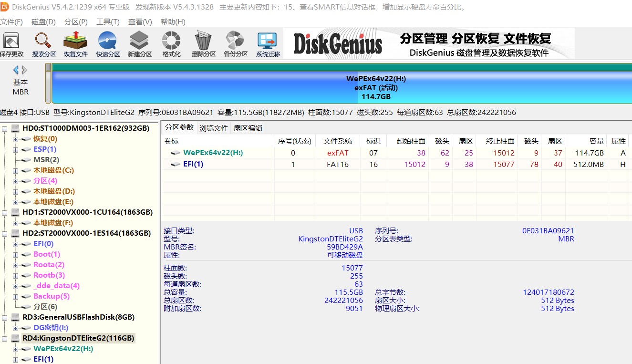
Task: Expand the ESP(1) partition node
Action: click(15, 149)
